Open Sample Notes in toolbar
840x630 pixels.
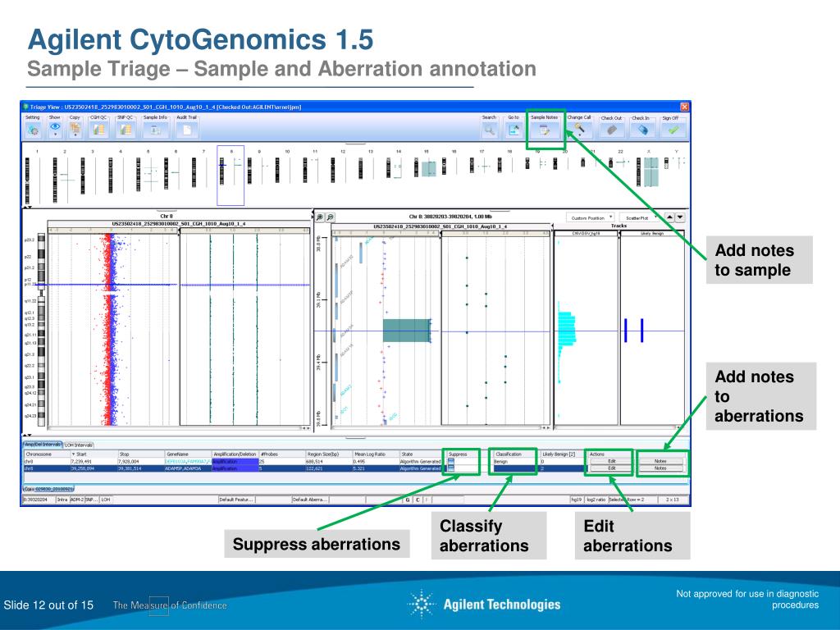545,130
